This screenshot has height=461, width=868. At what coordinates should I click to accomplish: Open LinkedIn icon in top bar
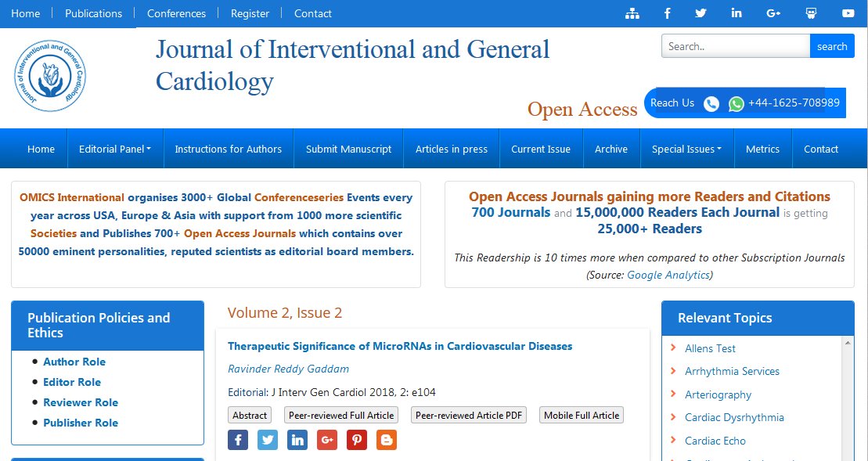click(737, 13)
